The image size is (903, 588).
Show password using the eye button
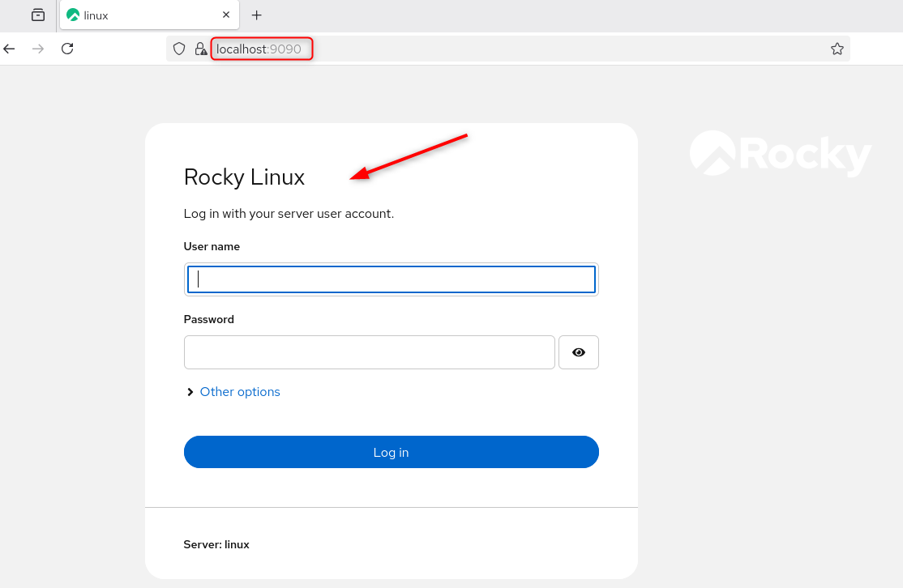tap(579, 352)
